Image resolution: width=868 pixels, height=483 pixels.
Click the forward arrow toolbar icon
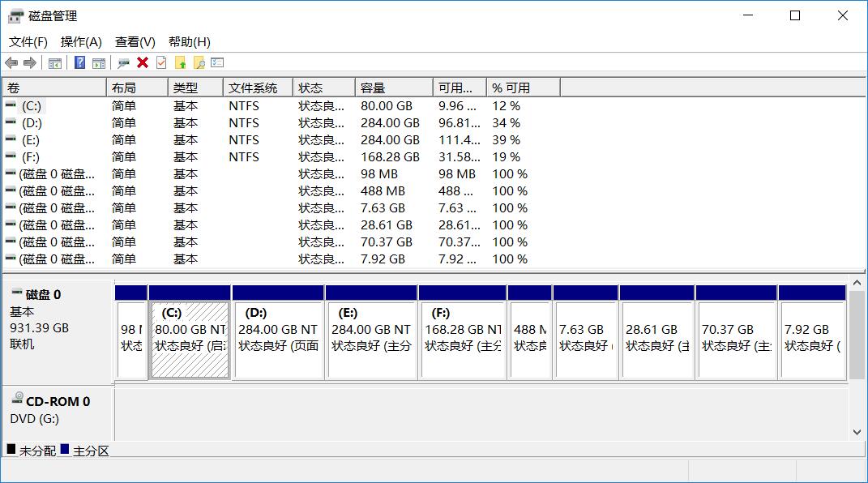(30, 62)
